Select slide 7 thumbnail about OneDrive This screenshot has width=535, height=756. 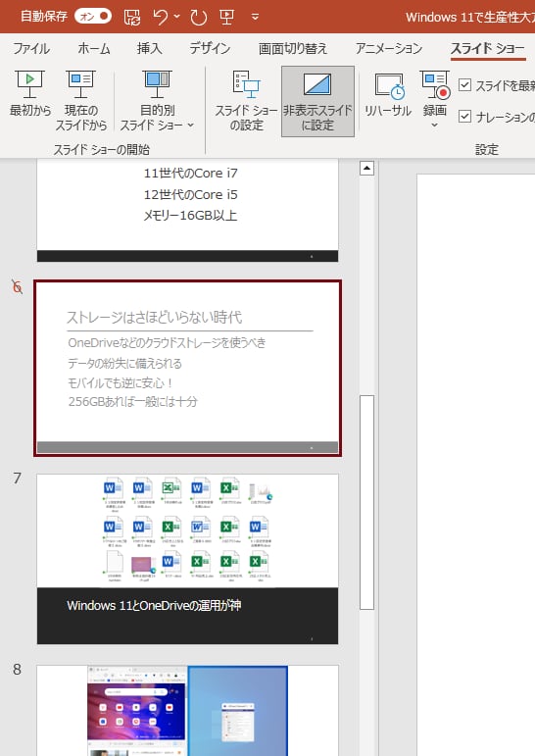(187, 559)
